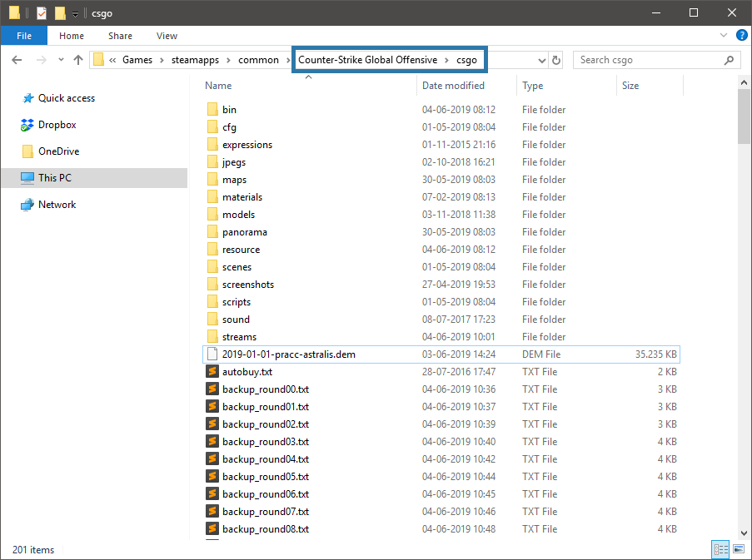Image resolution: width=752 pixels, height=560 pixels.
Task: Open the recent locations dropdown arrow
Action: click(x=61, y=60)
